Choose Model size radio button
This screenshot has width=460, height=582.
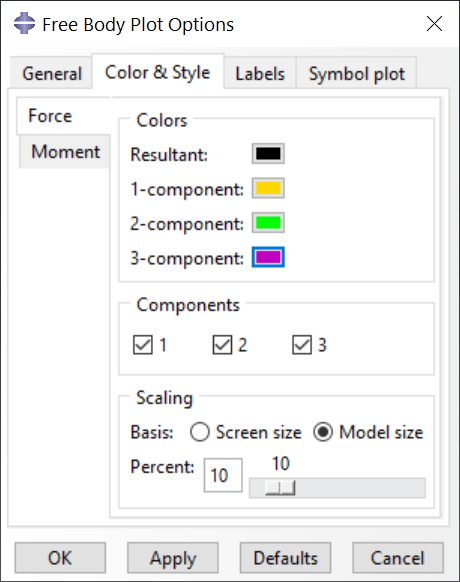[x=323, y=432]
